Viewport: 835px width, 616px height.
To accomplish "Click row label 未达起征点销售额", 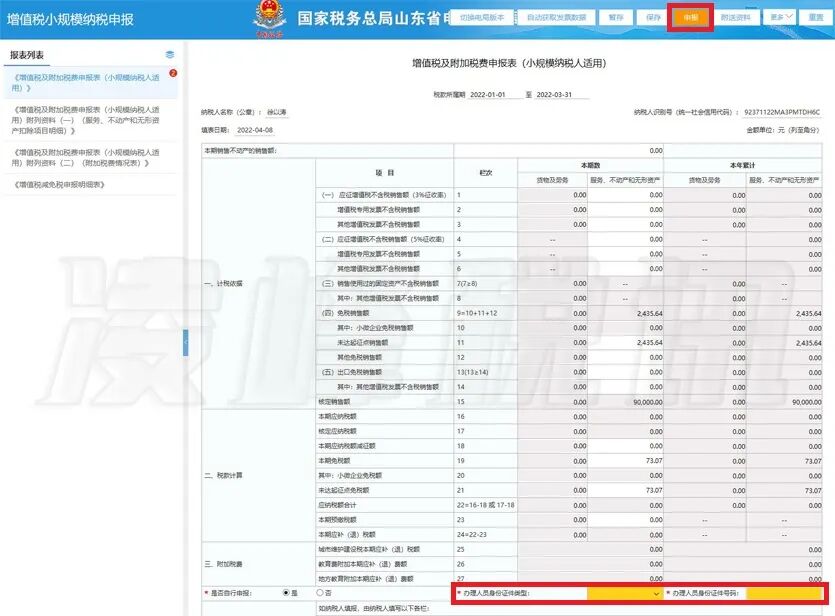I will [x=363, y=342].
